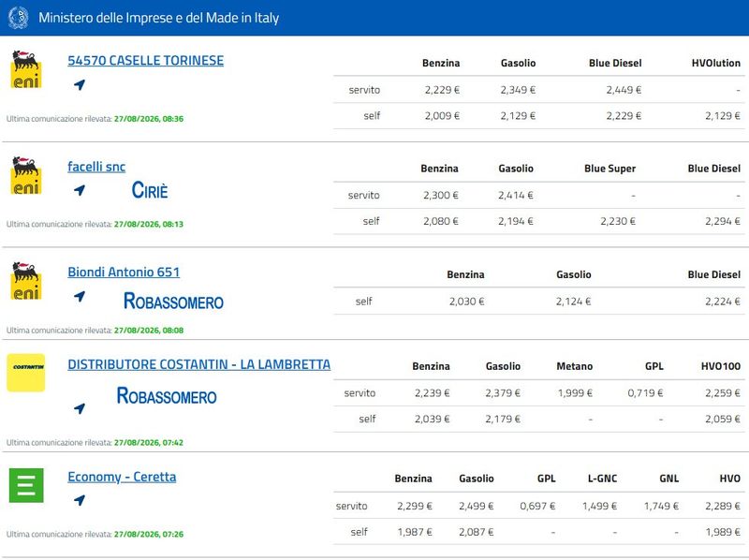Open navigation arrow for Biondi Antonio 651
The height and width of the screenshot is (560, 749).
[80, 296]
